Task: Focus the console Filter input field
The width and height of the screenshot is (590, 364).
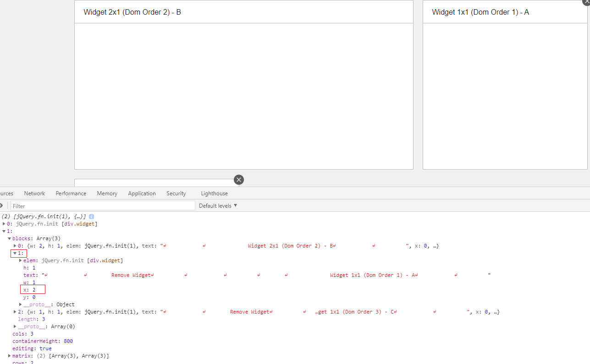Action: [x=103, y=206]
